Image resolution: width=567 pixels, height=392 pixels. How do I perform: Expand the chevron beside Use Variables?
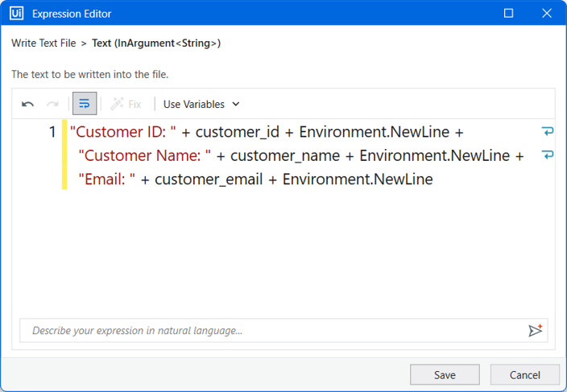(x=236, y=104)
